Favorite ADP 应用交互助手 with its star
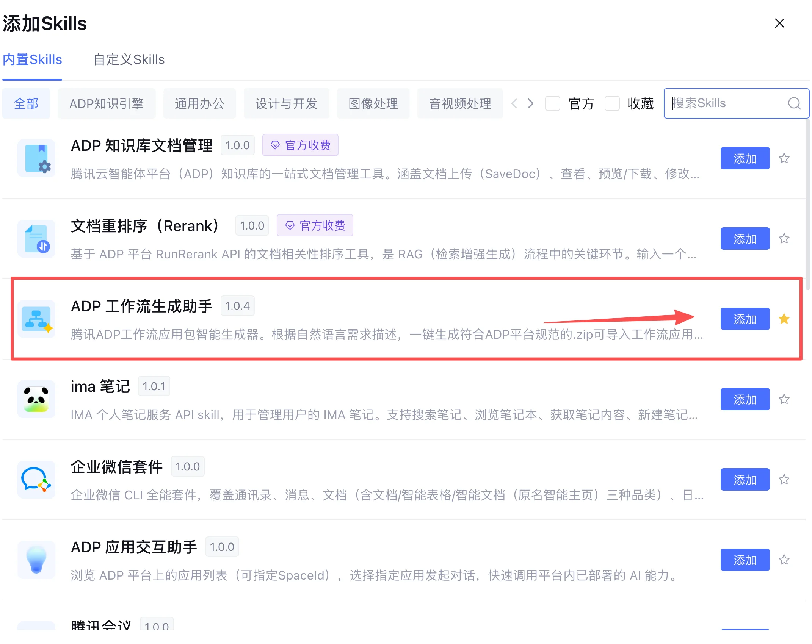This screenshot has height=644, width=812. (x=784, y=560)
